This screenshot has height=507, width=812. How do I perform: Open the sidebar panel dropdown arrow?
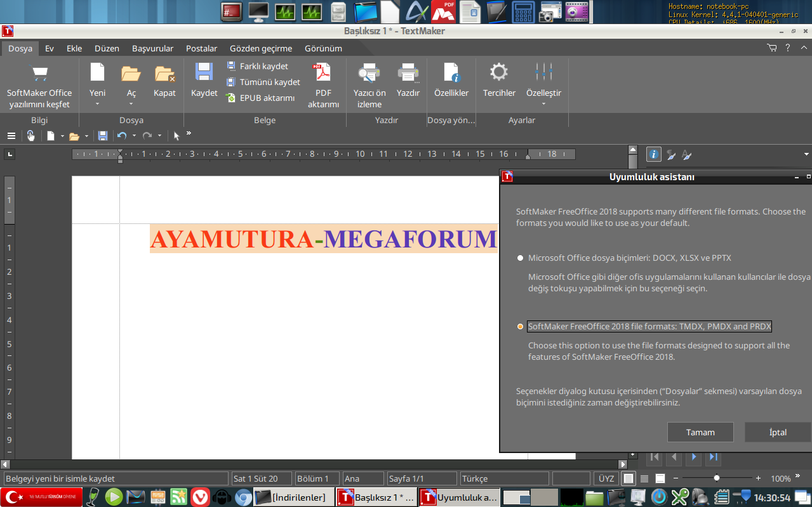pyautogui.click(x=806, y=154)
